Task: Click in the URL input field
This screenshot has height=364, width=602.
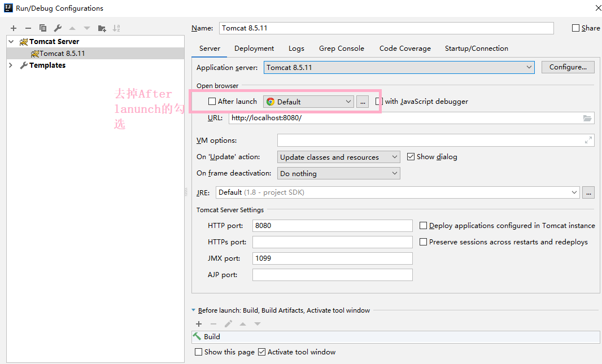Action: point(411,118)
